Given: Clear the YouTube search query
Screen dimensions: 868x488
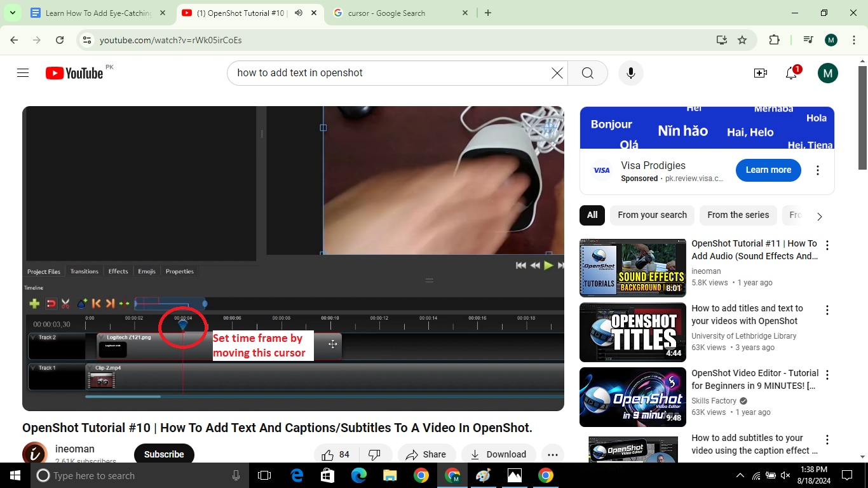Looking at the screenshot, I should click(557, 73).
